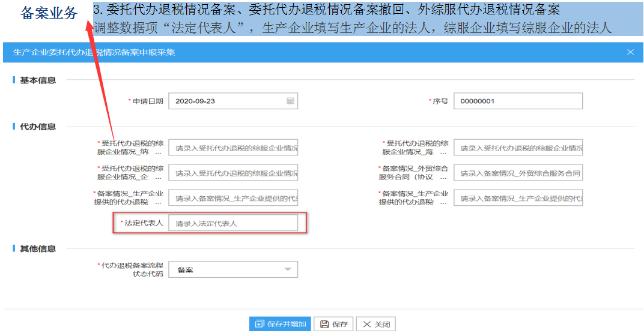The image size is (644, 333).
Task: Click the instruction line starting with 调整数据项
Action: pyautogui.click(x=352, y=28)
